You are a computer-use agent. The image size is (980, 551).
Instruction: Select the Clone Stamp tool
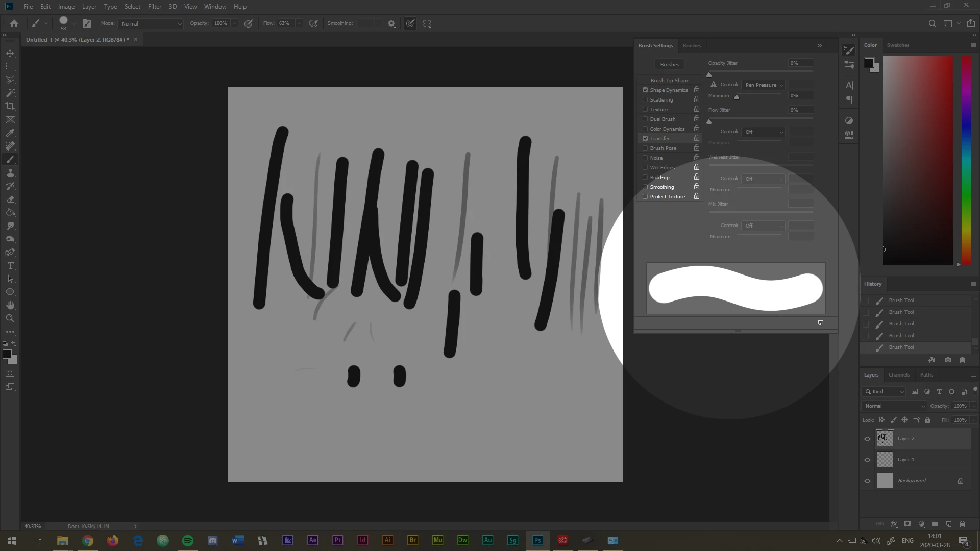tap(10, 173)
